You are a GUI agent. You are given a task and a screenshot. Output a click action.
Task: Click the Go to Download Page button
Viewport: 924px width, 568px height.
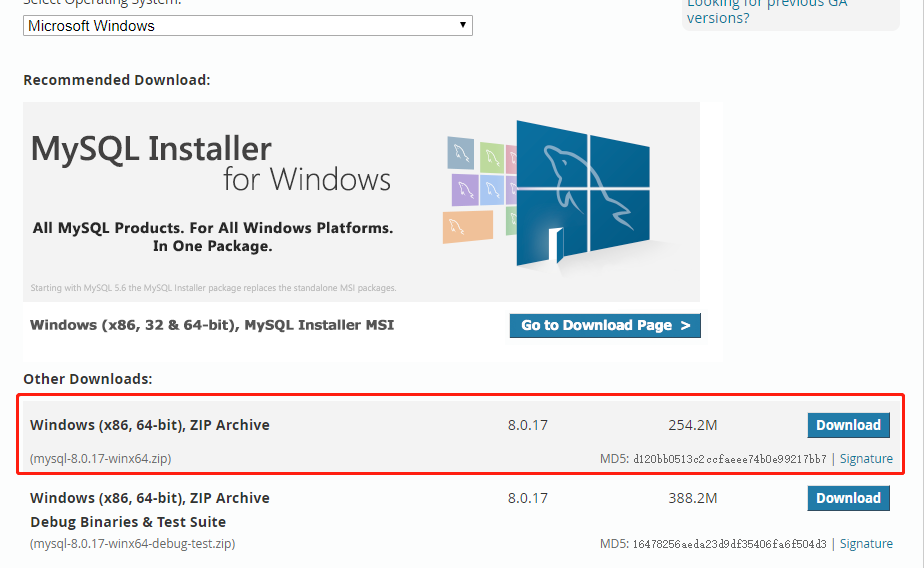(605, 325)
